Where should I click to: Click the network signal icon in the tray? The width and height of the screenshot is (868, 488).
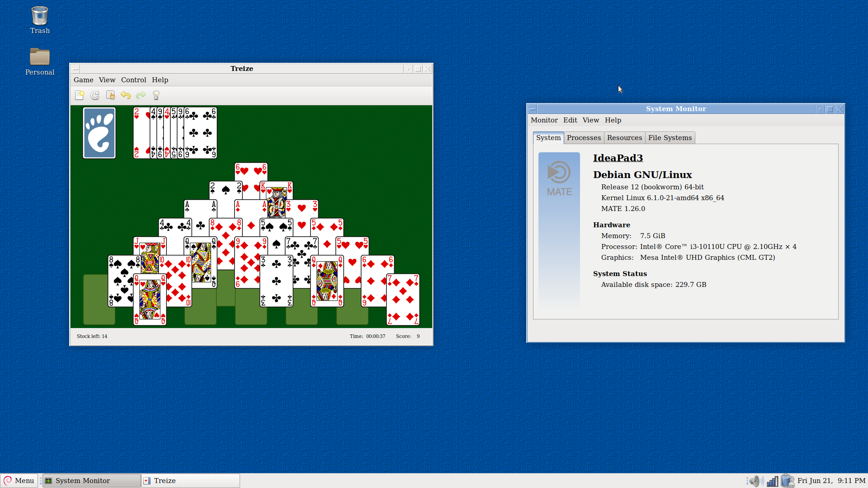click(x=772, y=480)
